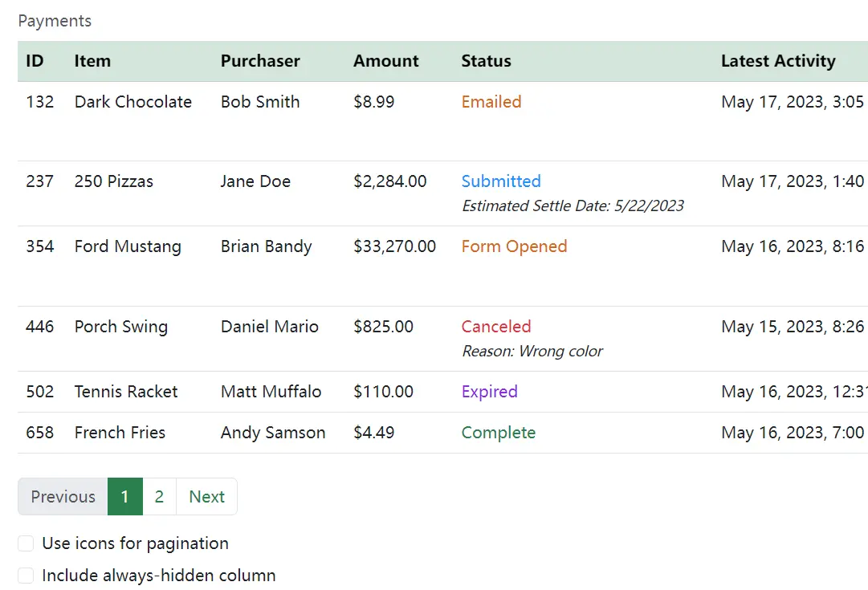868x590 pixels.
Task: Open the Submitted status for 250 Pizzas
Action: tap(500, 181)
